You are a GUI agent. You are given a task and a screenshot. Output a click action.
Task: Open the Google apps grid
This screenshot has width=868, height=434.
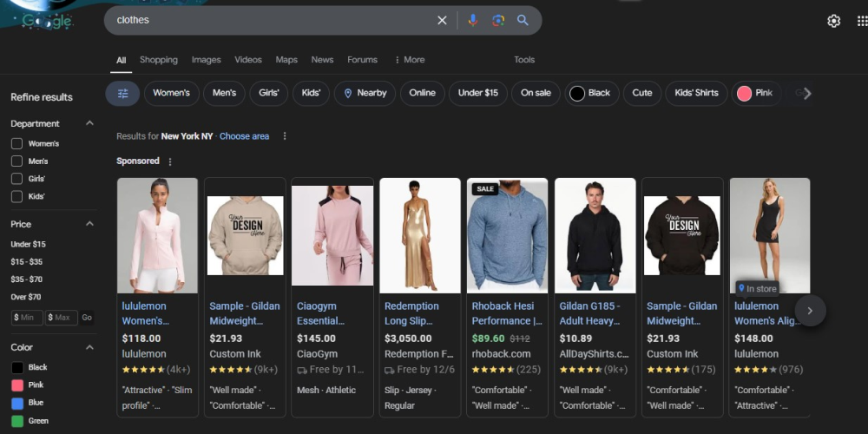coord(860,21)
